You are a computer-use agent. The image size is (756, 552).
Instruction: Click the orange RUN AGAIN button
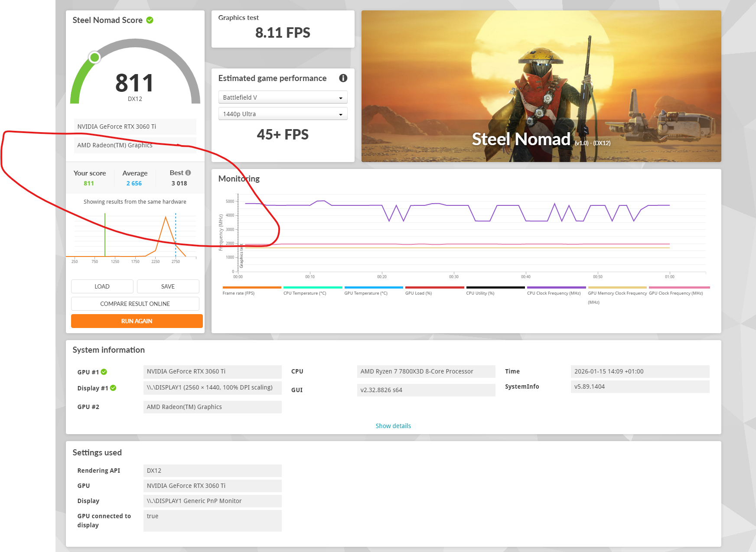tap(137, 321)
